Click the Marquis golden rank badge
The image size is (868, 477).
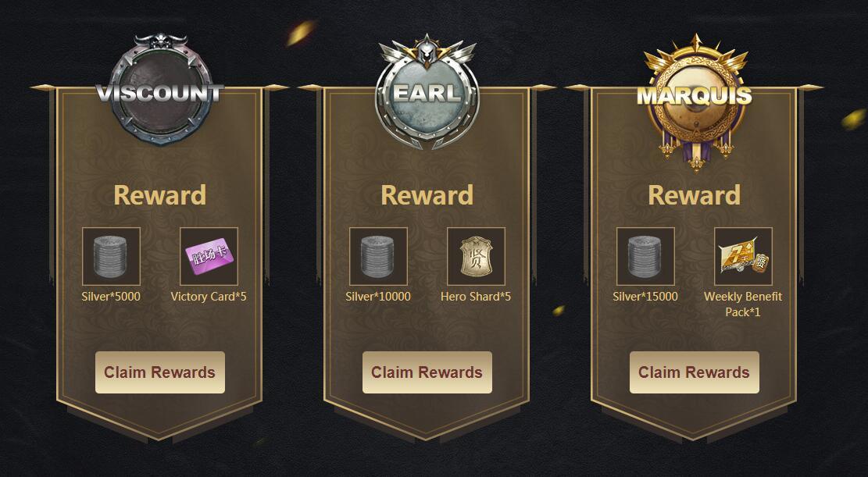point(695,98)
